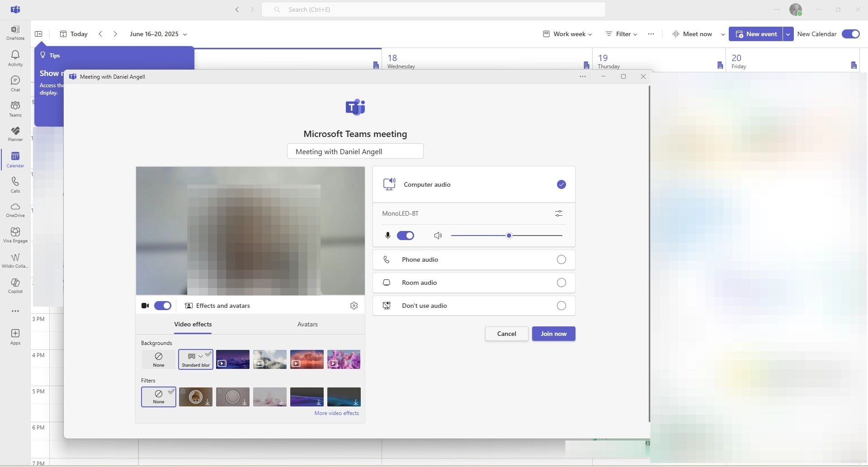This screenshot has width=868, height=467.
Task: Open the Teams section
Action: pos(15,109)
